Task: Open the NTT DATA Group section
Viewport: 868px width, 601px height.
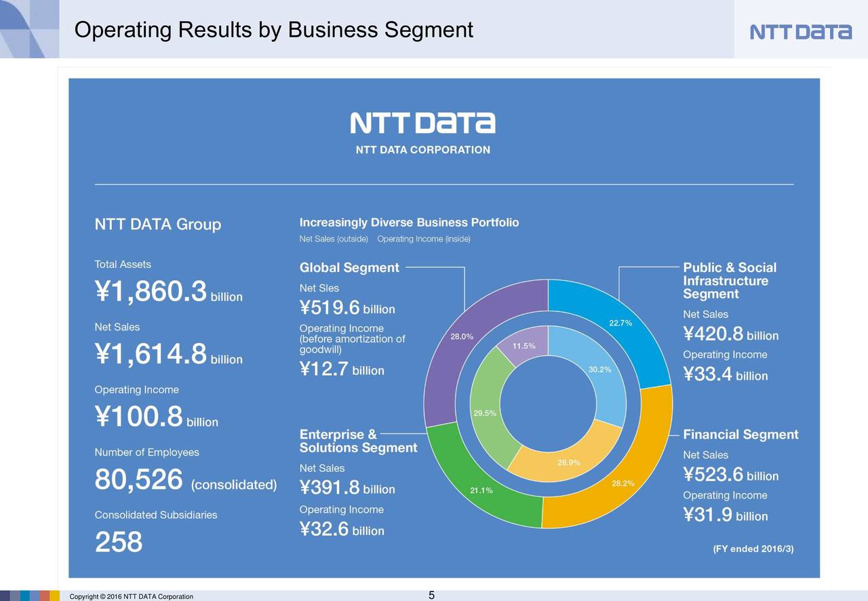Action: (x=157, y=225)
